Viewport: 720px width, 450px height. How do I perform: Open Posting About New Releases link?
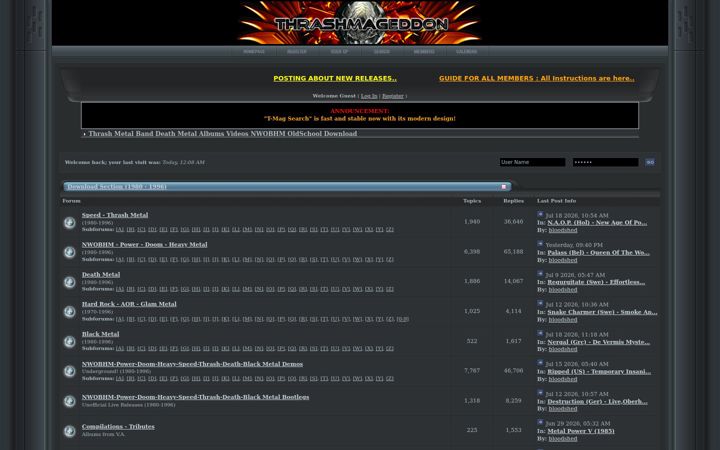tap(335, 79)
